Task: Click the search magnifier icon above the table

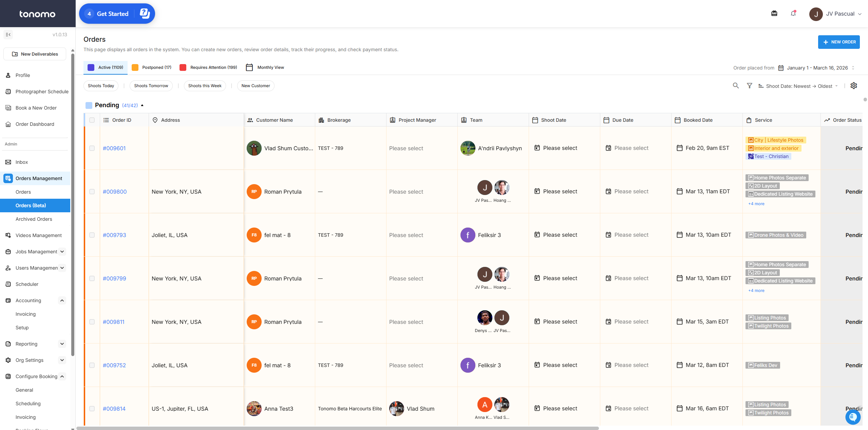Action: (736, 86)
